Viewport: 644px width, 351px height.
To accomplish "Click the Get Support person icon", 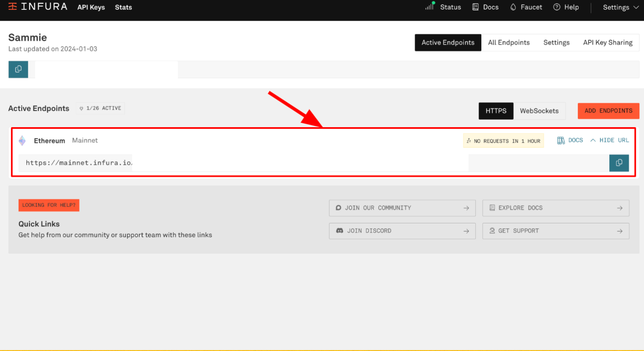I will 492,231.
